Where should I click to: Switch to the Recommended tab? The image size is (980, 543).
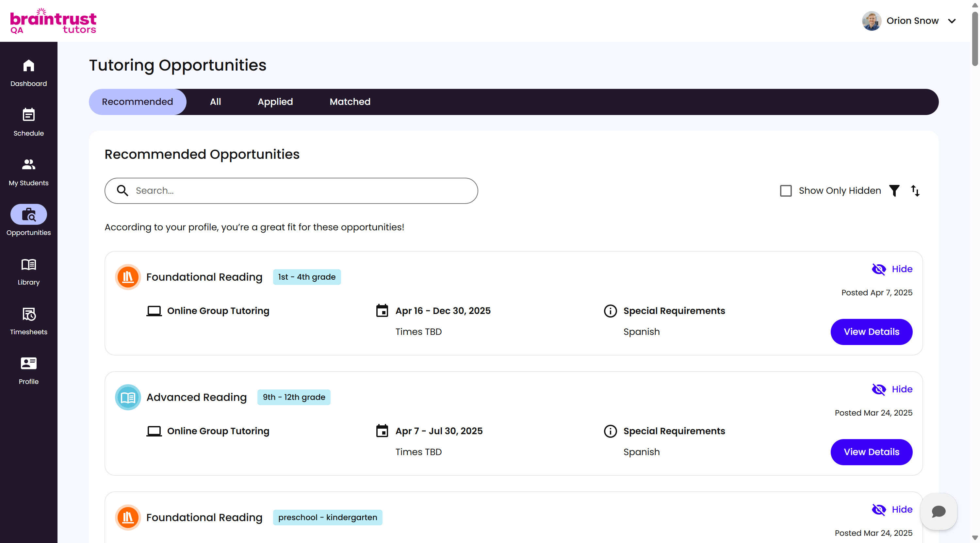point(137,102)
